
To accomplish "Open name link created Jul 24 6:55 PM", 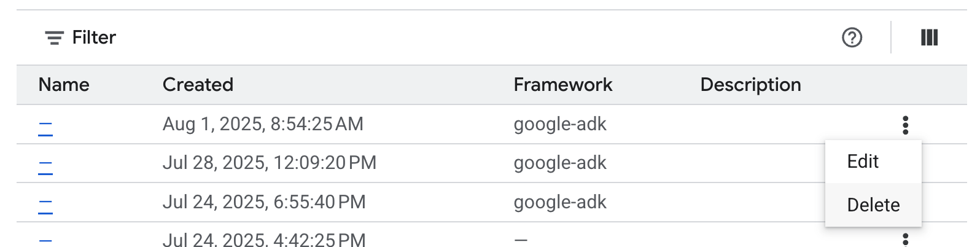I will pos(45,206).
